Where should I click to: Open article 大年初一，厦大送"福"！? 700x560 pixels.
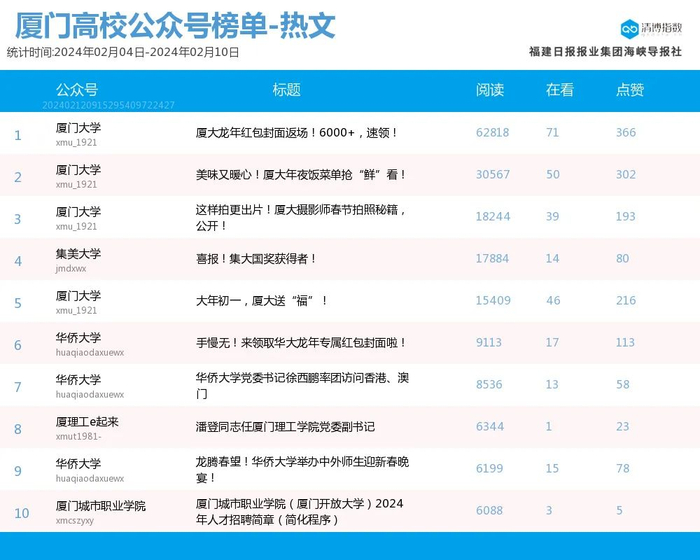(x=262, y=301)
